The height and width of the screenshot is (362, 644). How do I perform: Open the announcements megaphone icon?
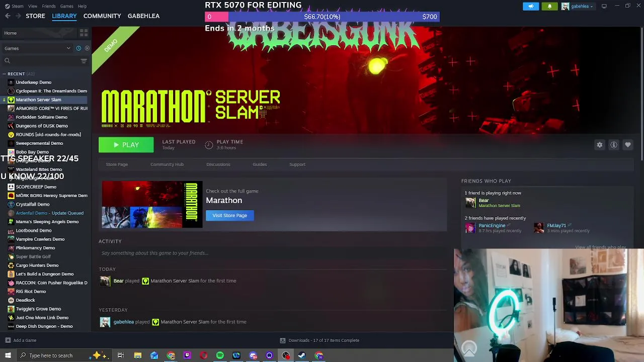531,6
